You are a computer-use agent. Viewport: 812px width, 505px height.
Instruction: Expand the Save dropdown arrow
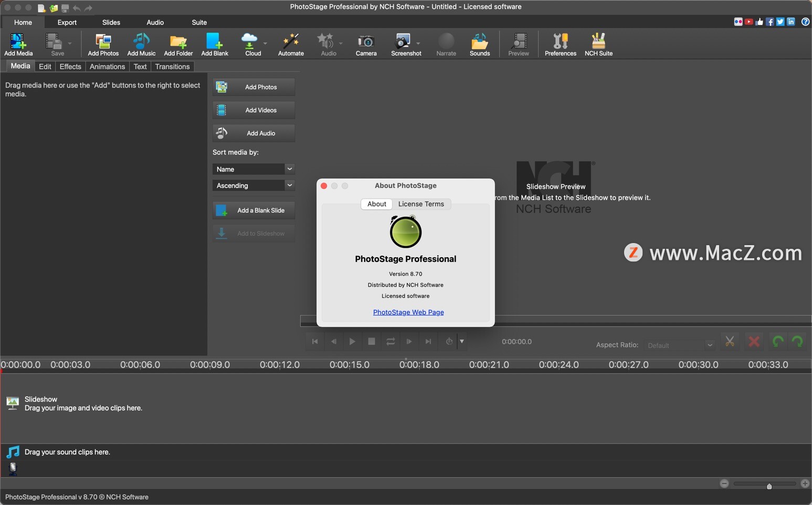click(70, 44)
